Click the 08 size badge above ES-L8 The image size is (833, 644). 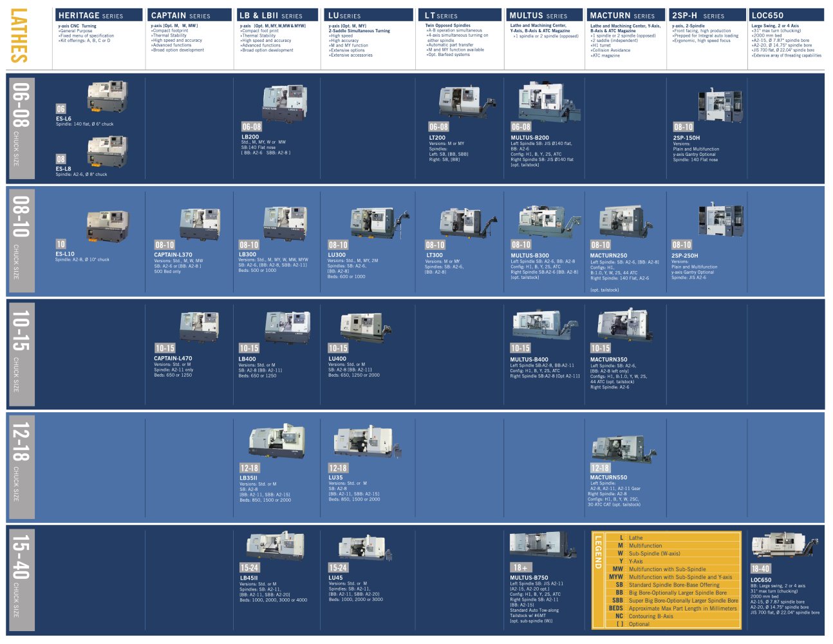pos(61,159)
